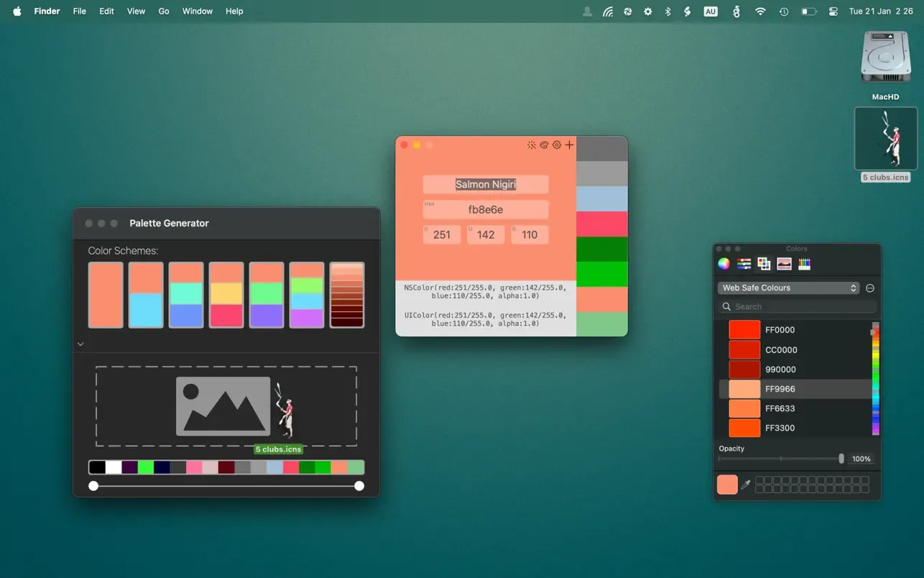Click the Wi-Fi icon in menu bar
The height and width of the screenshot is (578, 924).
(x=760, y=12)
